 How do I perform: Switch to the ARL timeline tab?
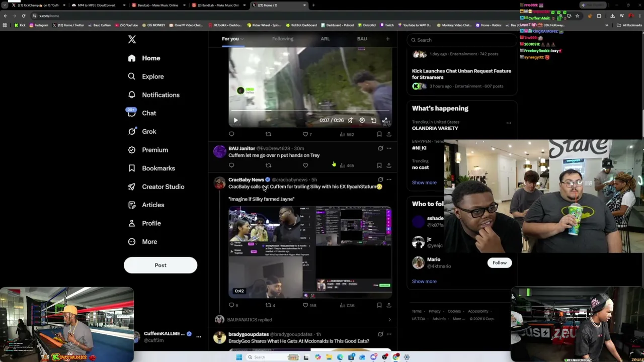point(325,39)
